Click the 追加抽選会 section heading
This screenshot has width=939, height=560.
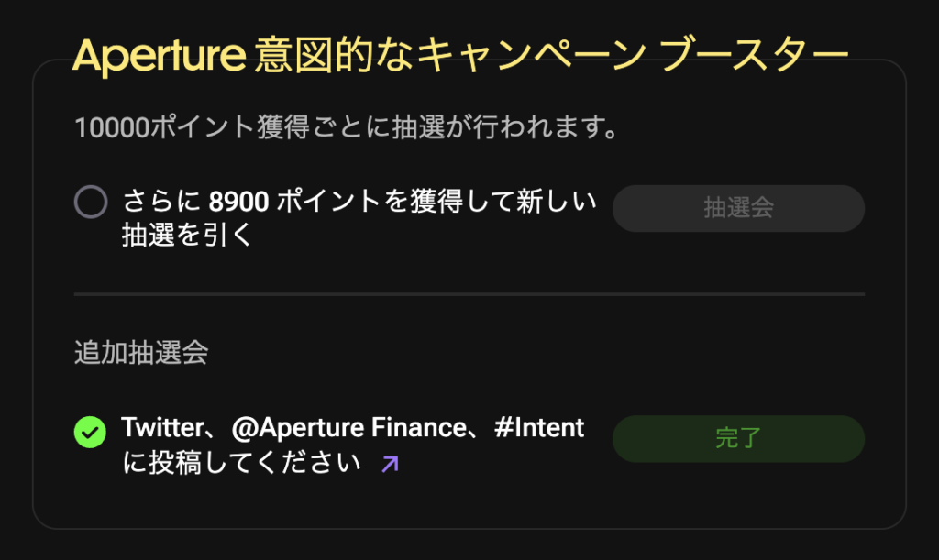pos(141,352)
